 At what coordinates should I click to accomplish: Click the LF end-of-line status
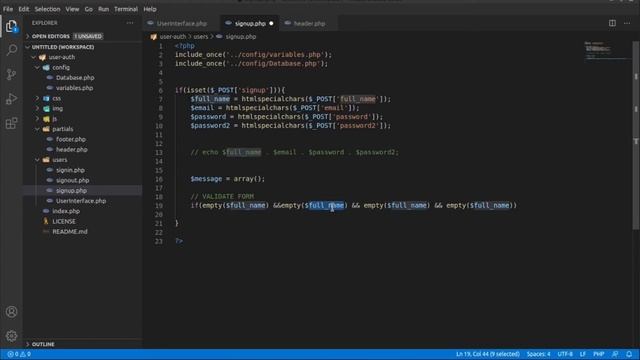tap(582, 354)
